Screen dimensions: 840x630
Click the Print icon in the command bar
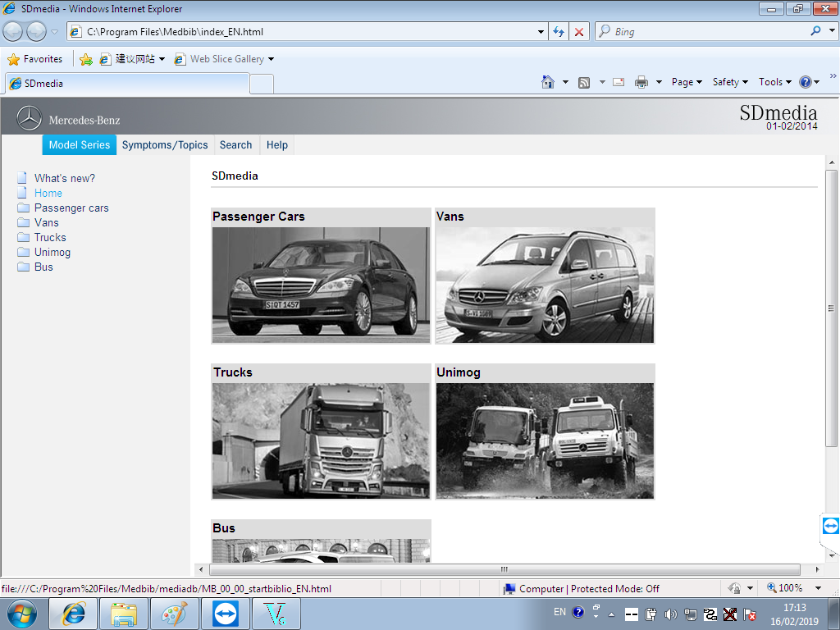click(641, 82)
